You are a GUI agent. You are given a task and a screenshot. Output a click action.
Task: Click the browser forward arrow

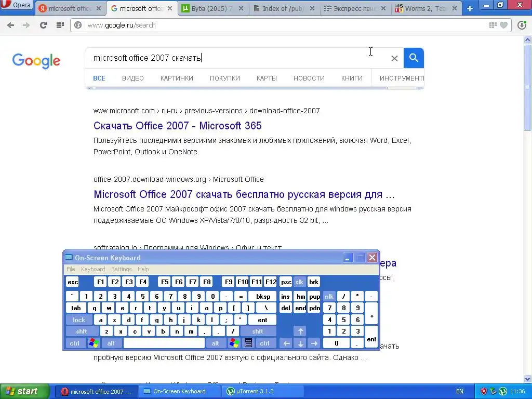tap(26, 25)
